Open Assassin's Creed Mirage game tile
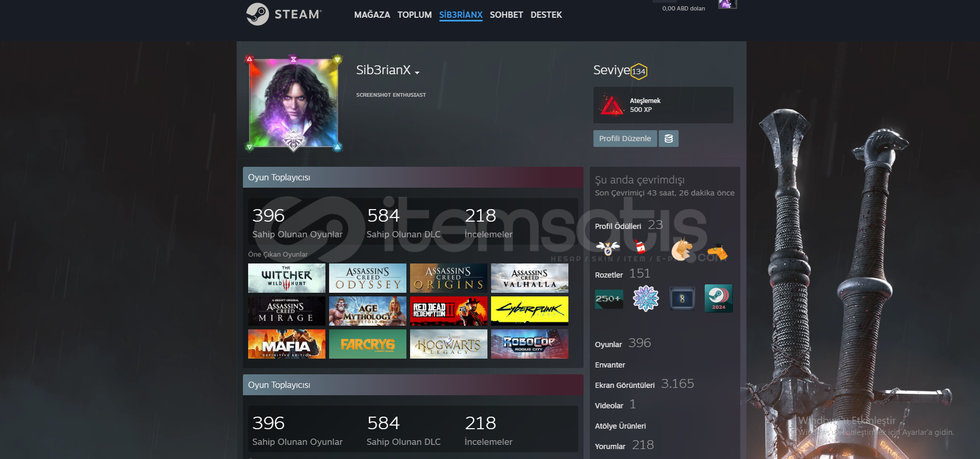Screen dimensions: 980x459 (x=286, y=311)
